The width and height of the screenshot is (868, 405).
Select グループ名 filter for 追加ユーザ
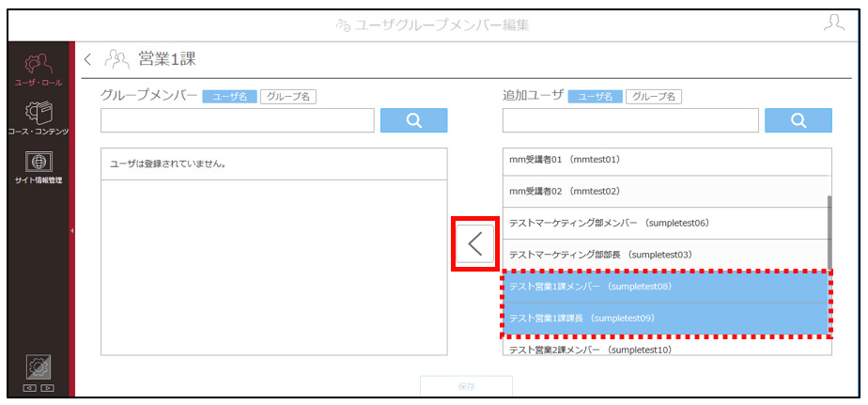click(x=654, y=97)
